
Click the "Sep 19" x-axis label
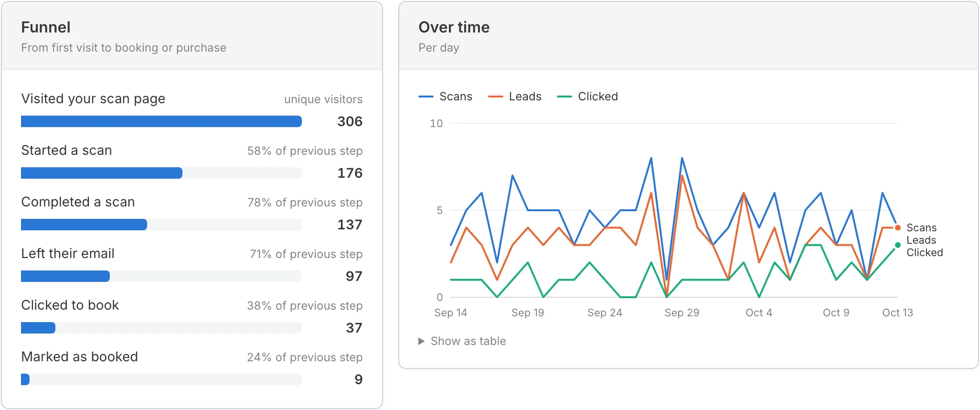pos(528,313)
